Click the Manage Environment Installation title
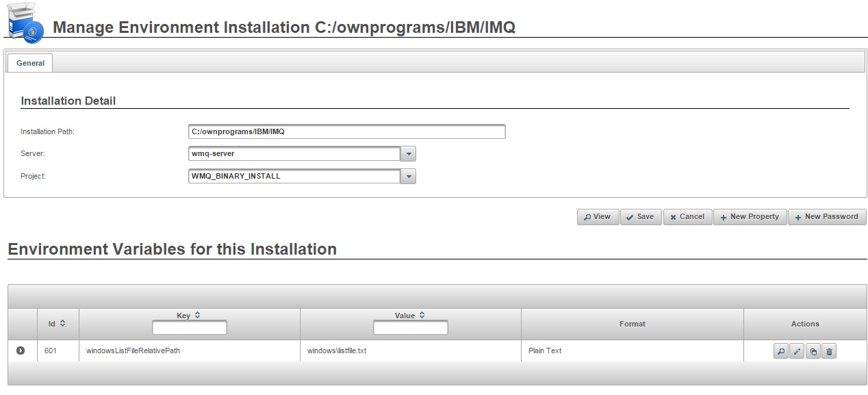Image resolution: width=868 pixels, height=395 pixels. (x=284, y=27)
